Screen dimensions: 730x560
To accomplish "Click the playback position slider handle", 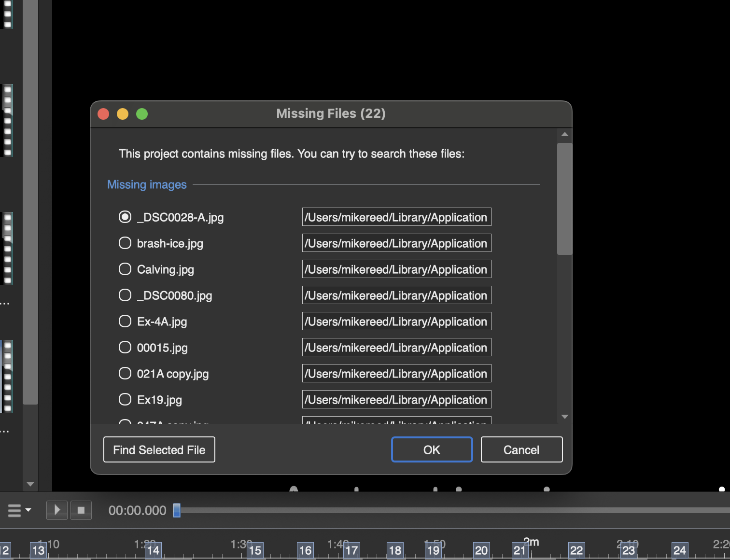I will point(177,510).
